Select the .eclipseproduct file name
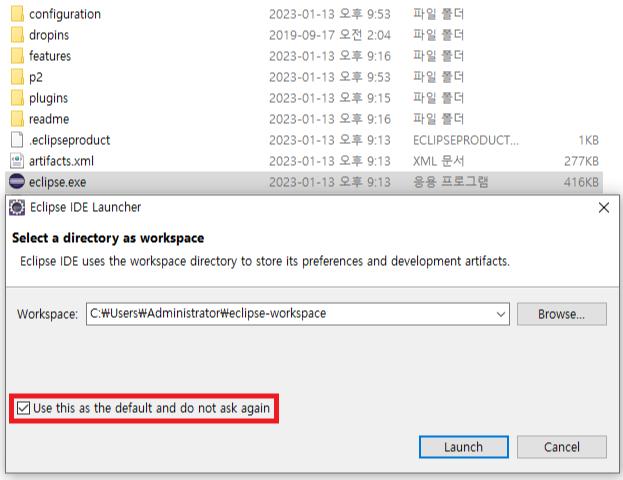This screenshot has height=480, width=623. point(70,140)
